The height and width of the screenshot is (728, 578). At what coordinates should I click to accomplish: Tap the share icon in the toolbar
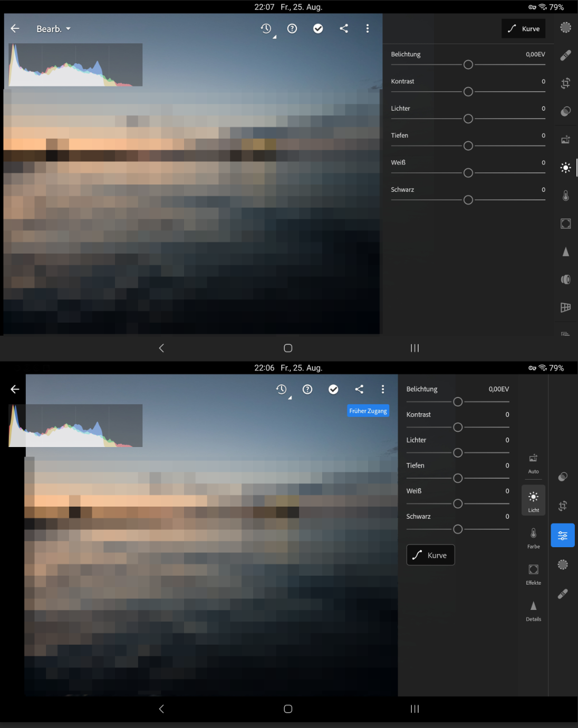click(344, 28)
